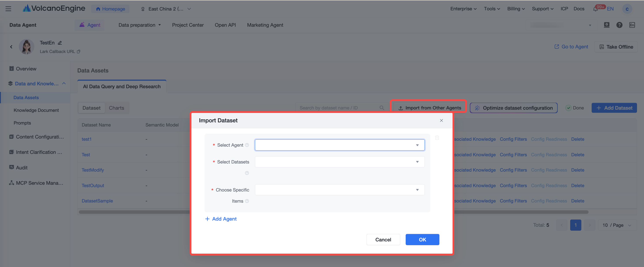The image size is (644, 267).
Task: Open the Go to Agent link
Action: click(571, 47)
